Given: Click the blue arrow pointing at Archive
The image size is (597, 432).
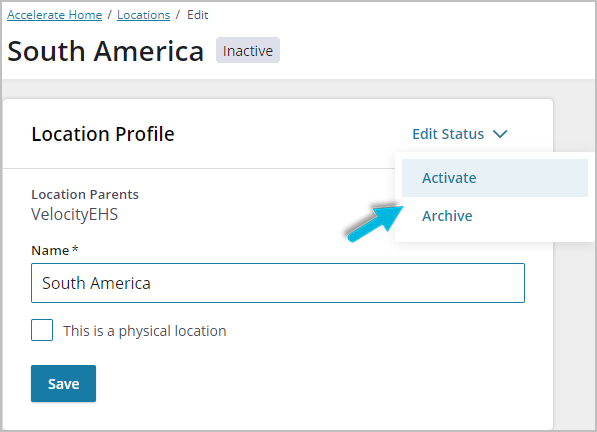Looking at the screenshot, I should [375, 224].
